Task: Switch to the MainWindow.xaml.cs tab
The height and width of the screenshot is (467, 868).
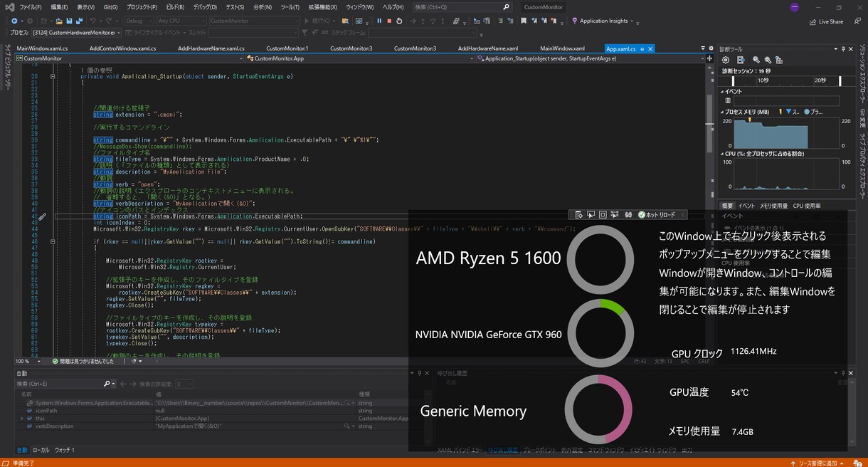Action: (x=42, y=48)
